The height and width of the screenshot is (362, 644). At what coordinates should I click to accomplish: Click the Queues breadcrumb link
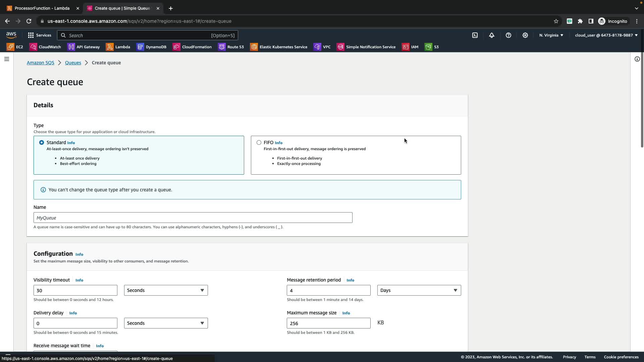click(x=73, y=63)
